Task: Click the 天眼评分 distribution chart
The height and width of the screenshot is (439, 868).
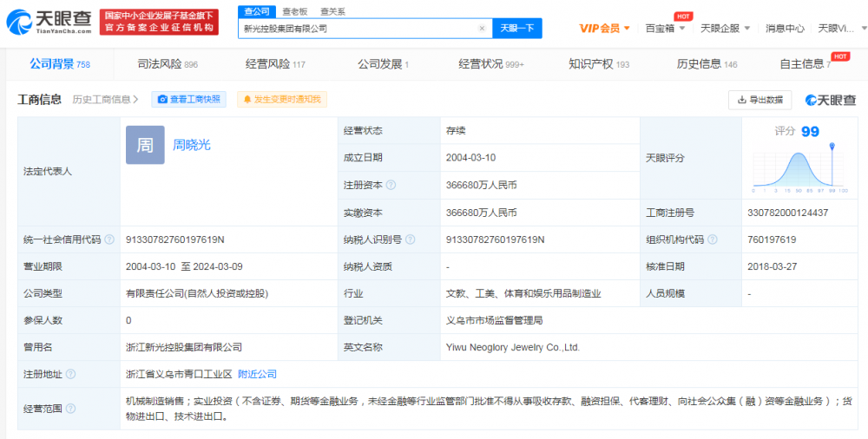Action: click(x=800, y=168)
